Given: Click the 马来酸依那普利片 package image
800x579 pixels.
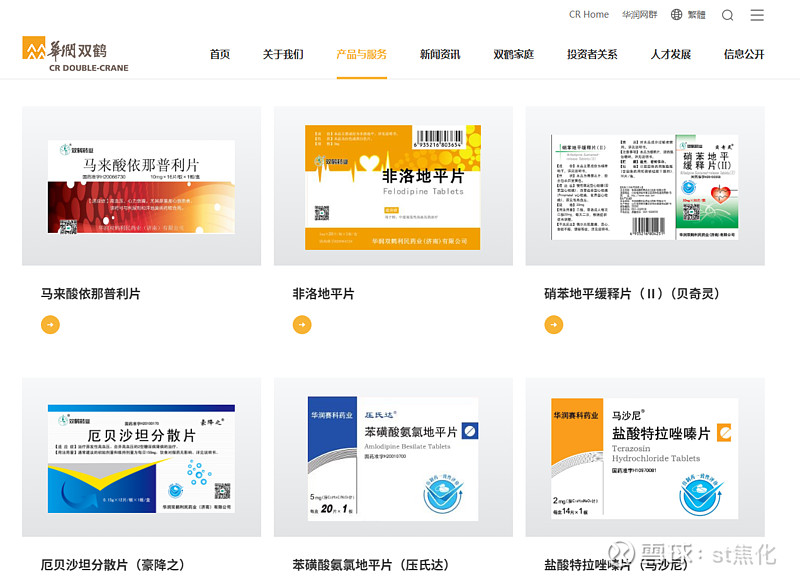Looking at the screenshot, I should click(x=141, y=186).
